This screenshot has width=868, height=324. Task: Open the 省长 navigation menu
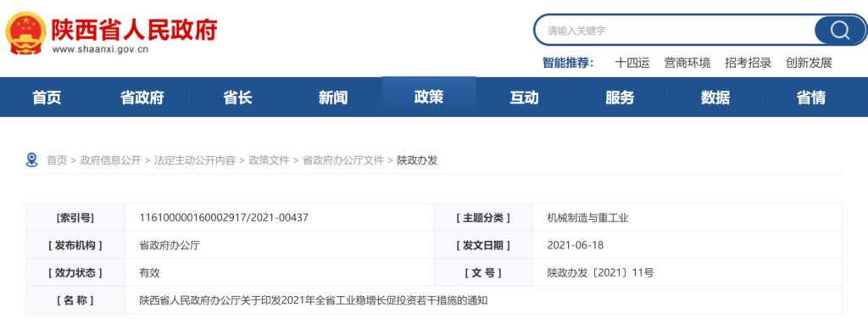tap(238, 98)
